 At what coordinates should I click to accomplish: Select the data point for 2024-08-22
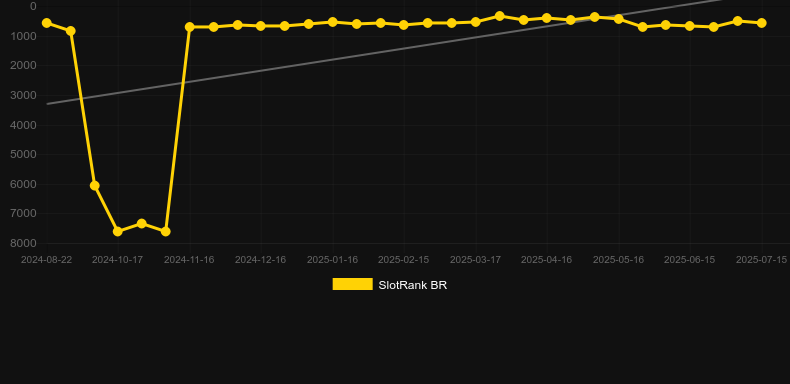(47, 23)
